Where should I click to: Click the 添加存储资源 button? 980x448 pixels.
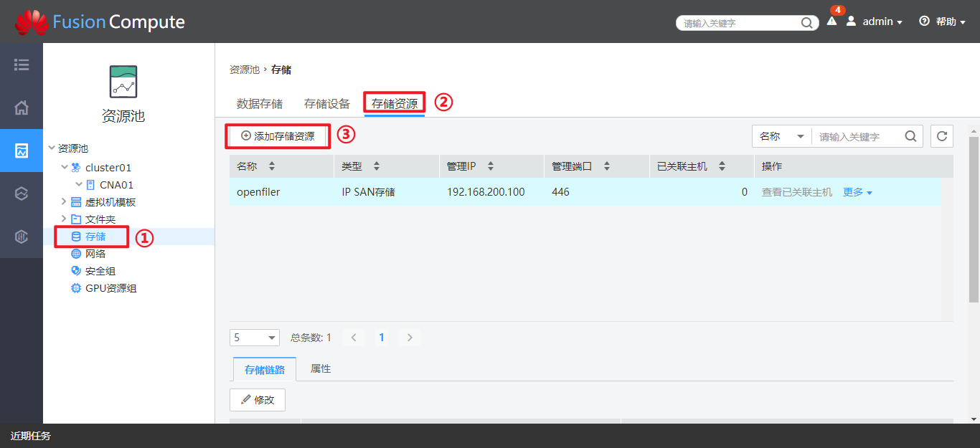tap(278, 135)
